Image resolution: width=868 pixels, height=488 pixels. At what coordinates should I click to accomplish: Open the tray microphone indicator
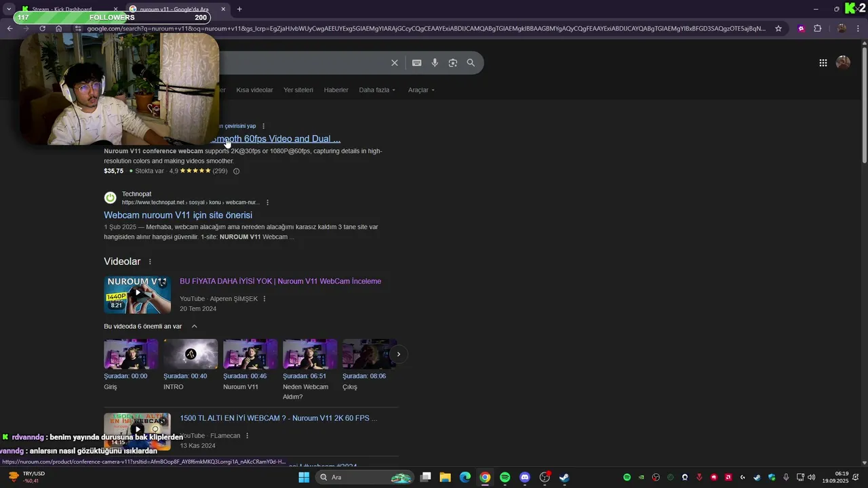pyautogui.click(x=786, y=477)
